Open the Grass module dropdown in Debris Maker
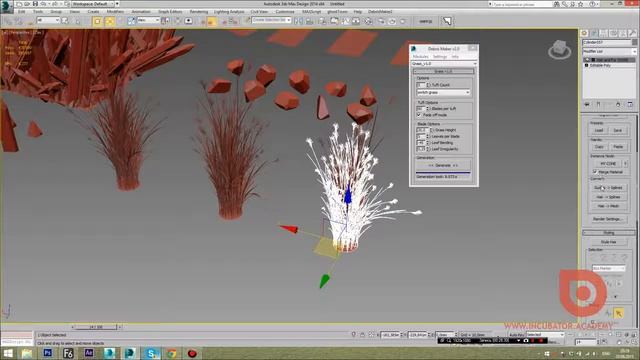 444,64
